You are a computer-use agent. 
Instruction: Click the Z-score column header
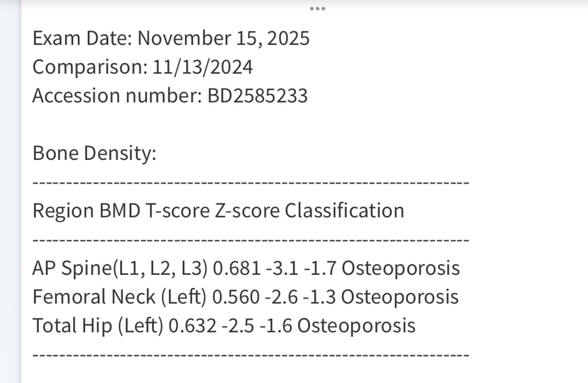click(247, 211)
